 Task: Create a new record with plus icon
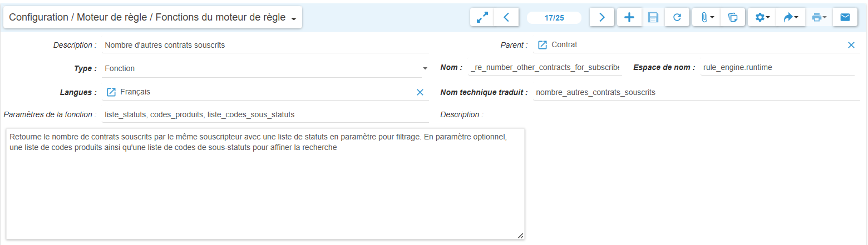click(629, 17)
